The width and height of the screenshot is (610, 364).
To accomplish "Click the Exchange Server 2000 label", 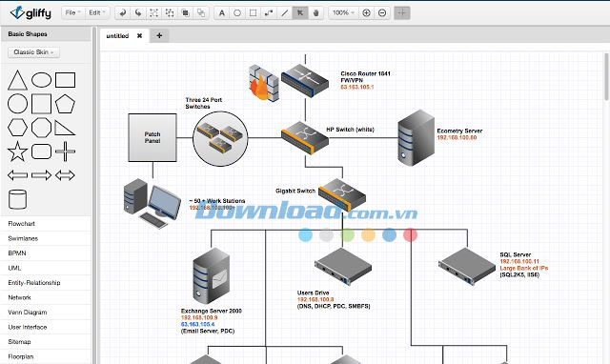I will coord(212,311).
